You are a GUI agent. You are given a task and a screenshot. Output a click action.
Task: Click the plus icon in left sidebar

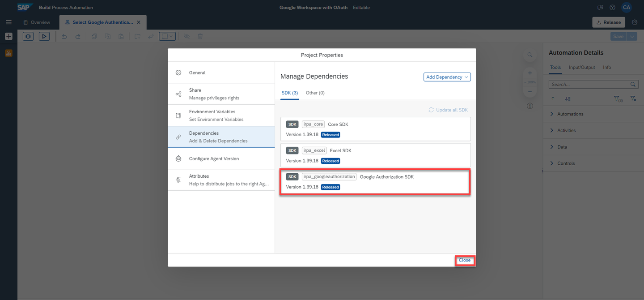[8, 36]
